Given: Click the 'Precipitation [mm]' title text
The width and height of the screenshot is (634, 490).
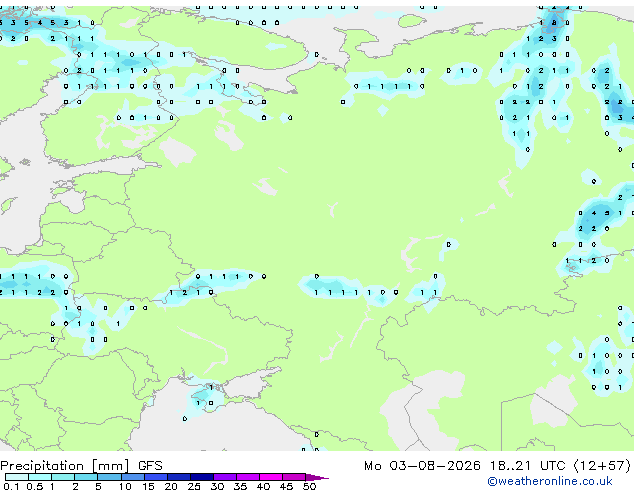Looking at the screenshot, I should pyautogui.click(x=65, y=466).
